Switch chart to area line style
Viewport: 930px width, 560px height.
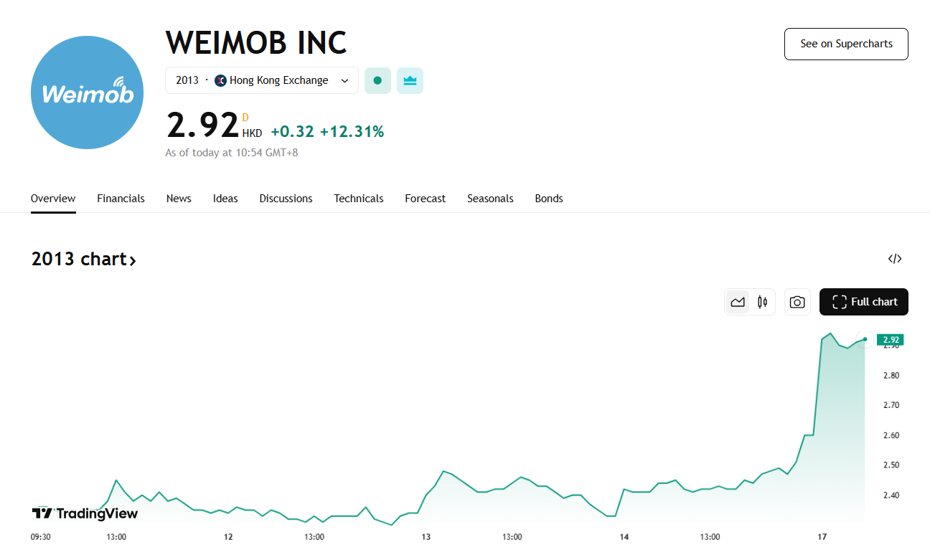click(x=738, y=302)
